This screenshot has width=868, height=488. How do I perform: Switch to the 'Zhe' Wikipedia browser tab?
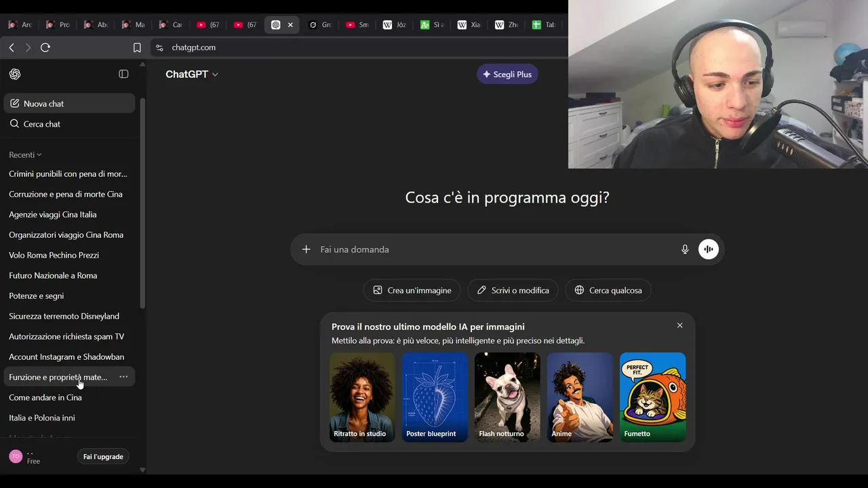point(507,24)
